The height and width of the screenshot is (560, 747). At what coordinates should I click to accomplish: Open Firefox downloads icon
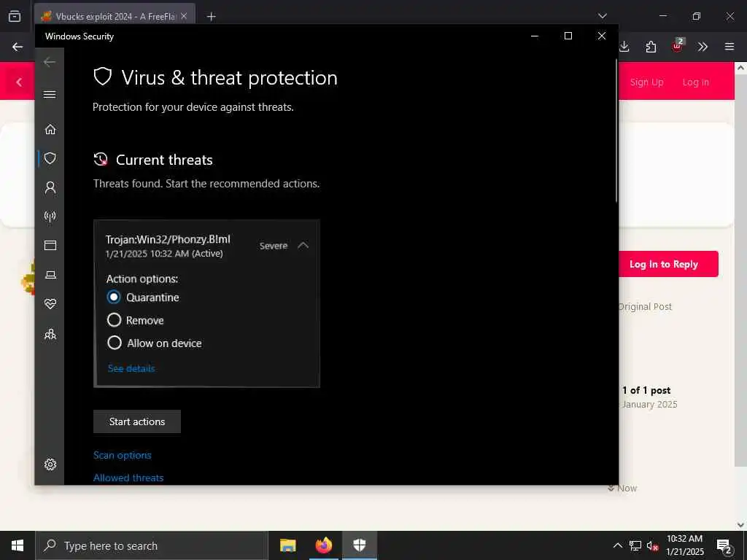(x=624, y=46)
